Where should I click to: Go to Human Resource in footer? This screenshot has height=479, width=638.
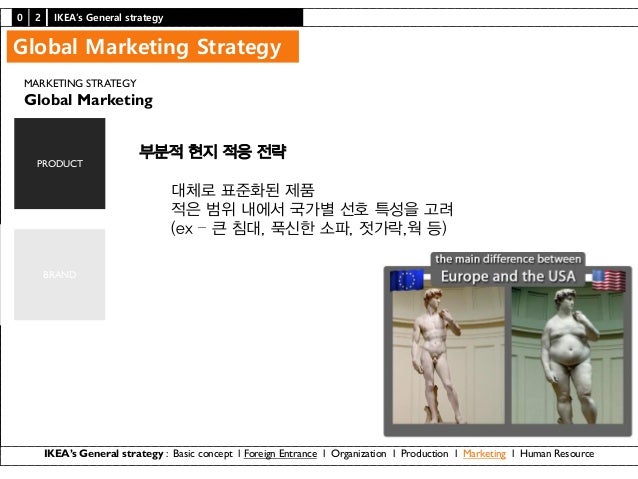pos(557,453)
